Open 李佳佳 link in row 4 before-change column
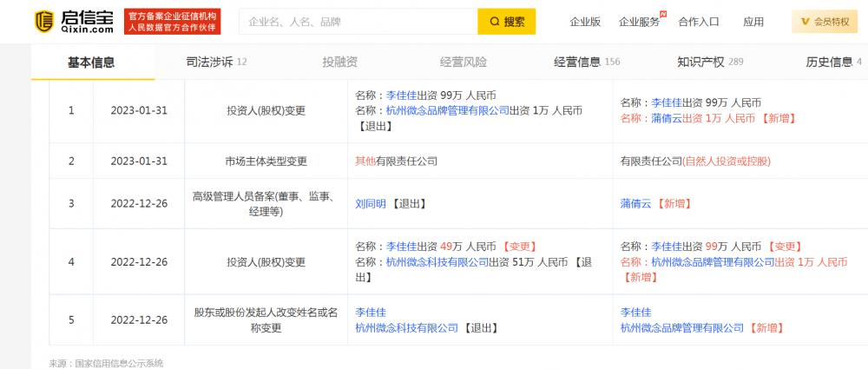Image resolution: width=868 pixels, height=369 pixels. tap(401, 246)
